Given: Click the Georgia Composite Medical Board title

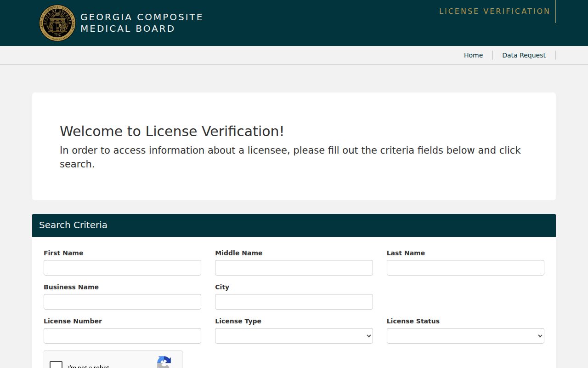Looking at the screenshot, I should pos(141,23).
